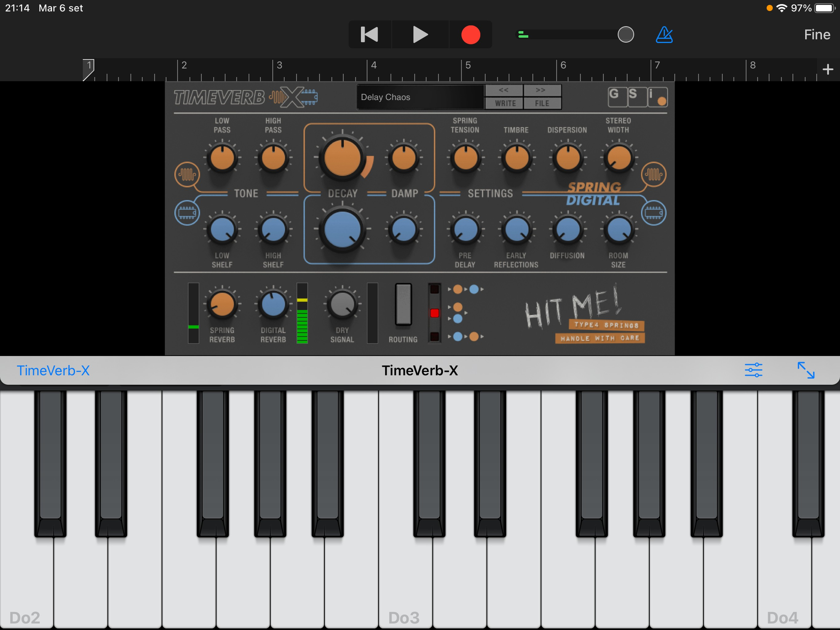
Task: Toggle the right orange spring icon
Action: click(x=654, y=174)
